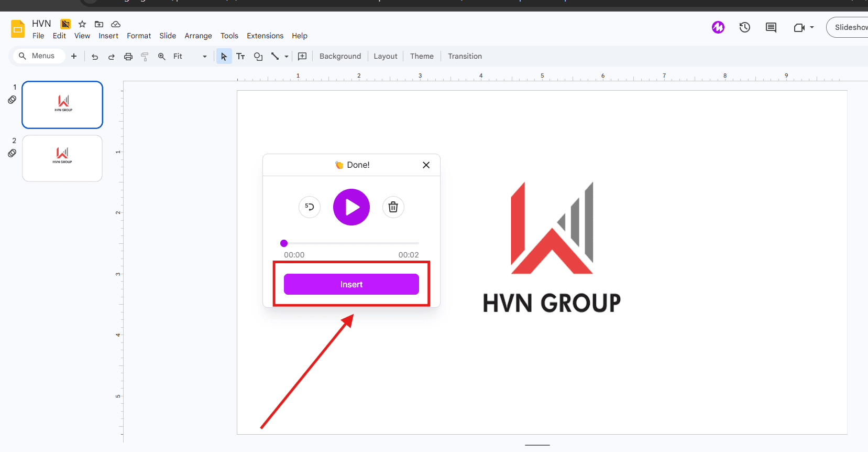The height and width of the screenshot is (452, 868).
Task: Print the presentation
Action: click(x=128, y=57)
